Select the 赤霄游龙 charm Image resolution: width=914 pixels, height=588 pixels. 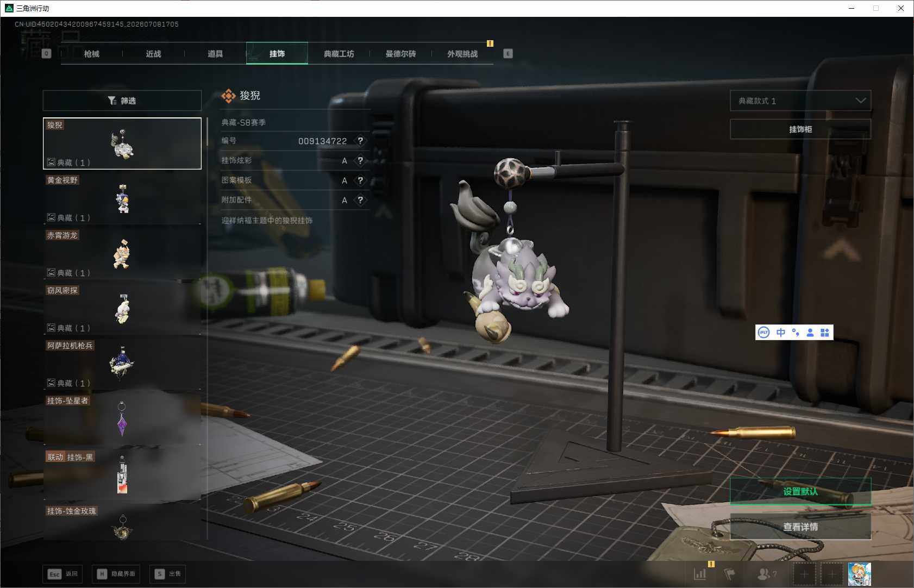pyautogui.click(x=122, y=254)
